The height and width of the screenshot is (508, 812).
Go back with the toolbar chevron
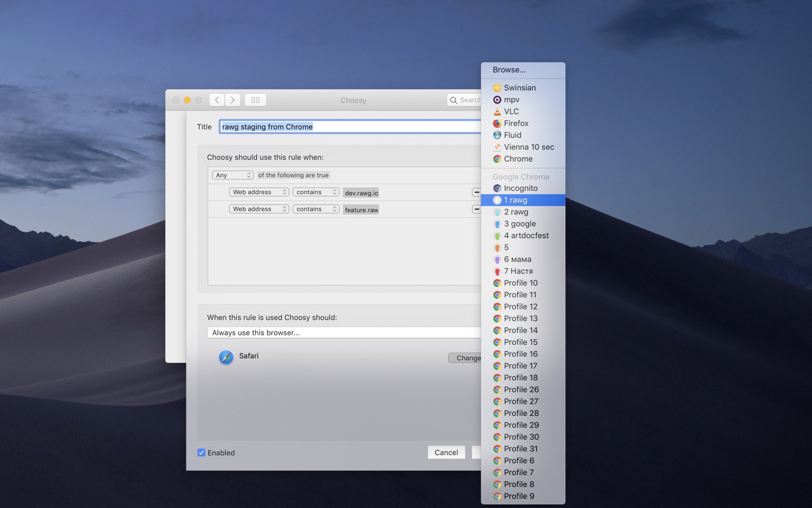pos(217,100)
